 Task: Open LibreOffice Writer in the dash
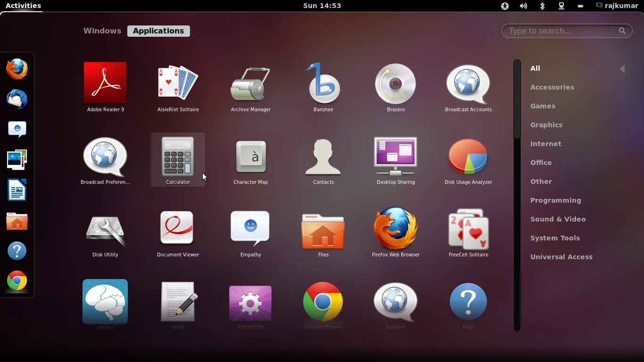pyautogui.click(x=17, y=190)
